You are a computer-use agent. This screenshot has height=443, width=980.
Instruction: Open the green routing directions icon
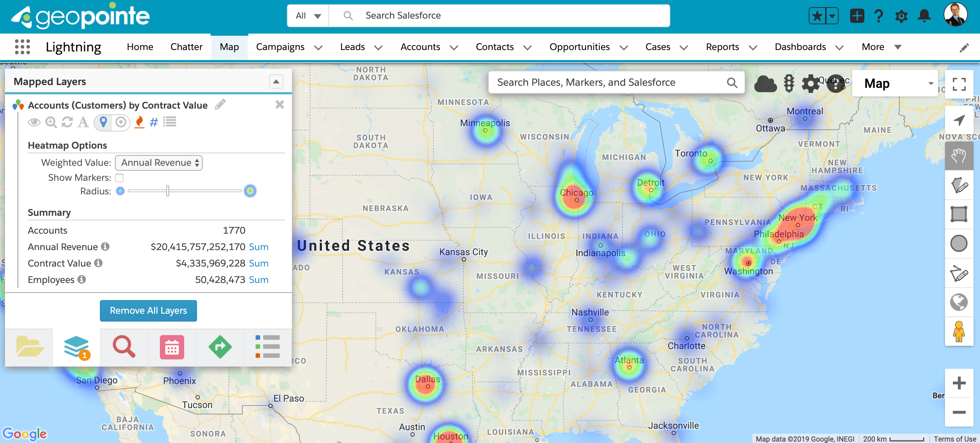pos(220,347)
